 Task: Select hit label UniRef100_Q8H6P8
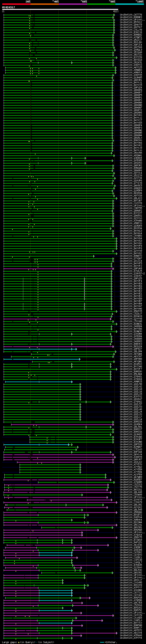131,90
